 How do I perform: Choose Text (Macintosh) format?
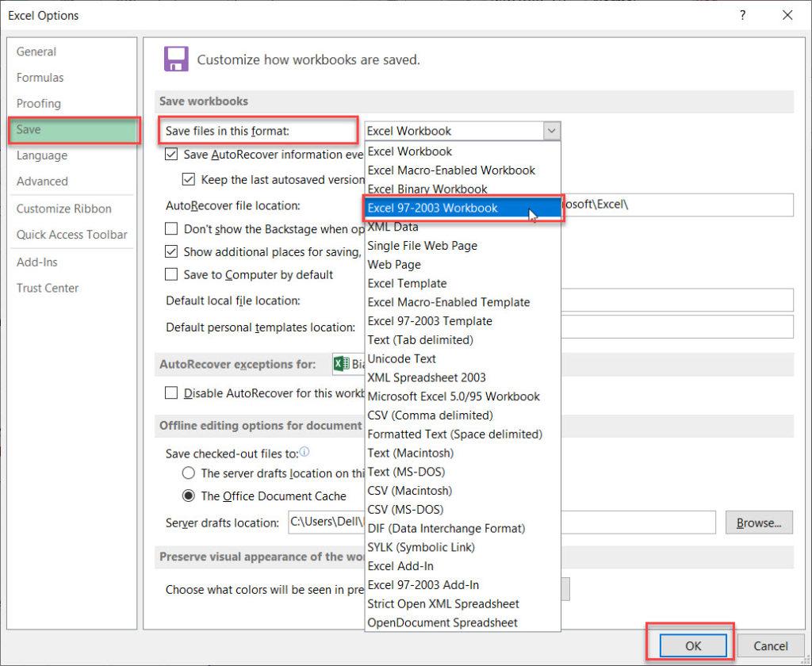tap(463, 453)
